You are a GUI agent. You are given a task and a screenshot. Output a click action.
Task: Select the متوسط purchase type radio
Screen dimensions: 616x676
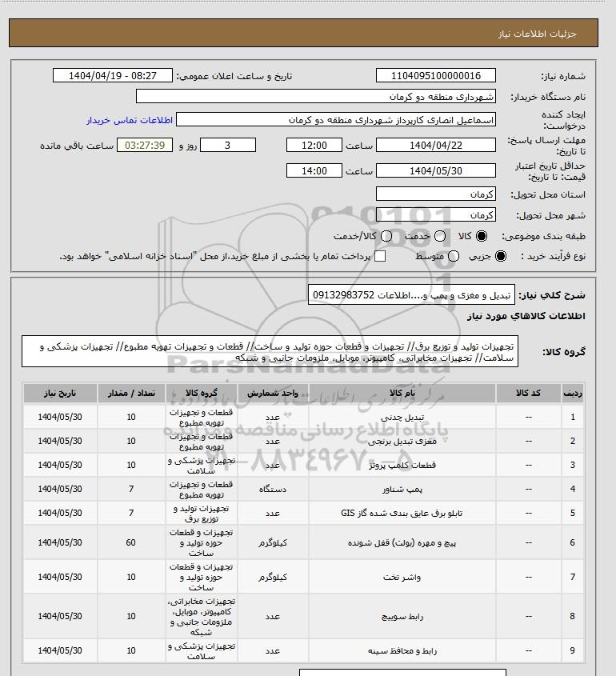[453, 256]
